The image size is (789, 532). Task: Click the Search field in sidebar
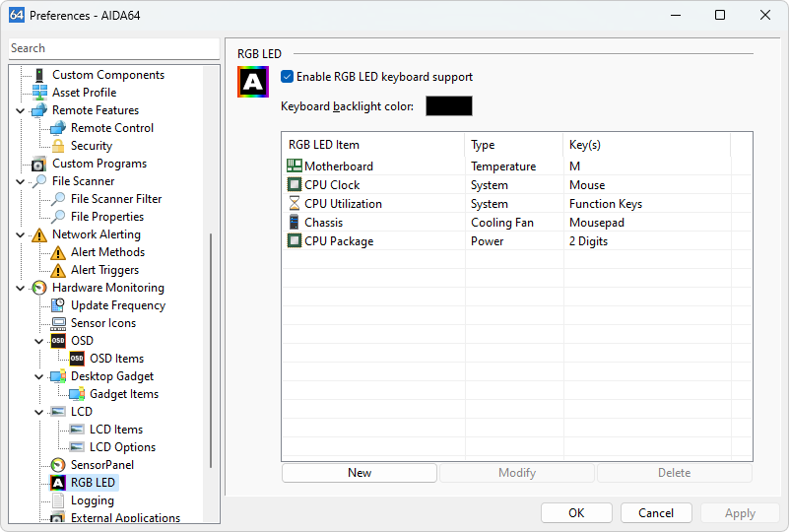point(113,48)
